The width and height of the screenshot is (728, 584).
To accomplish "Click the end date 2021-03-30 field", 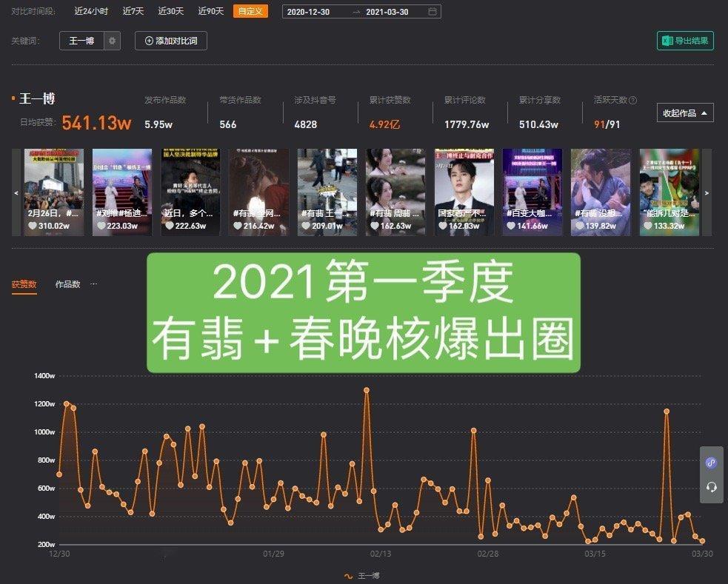I will [387, 12].
